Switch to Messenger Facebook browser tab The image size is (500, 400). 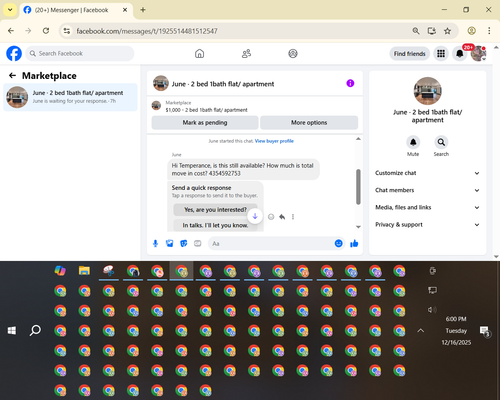point(76,10)
